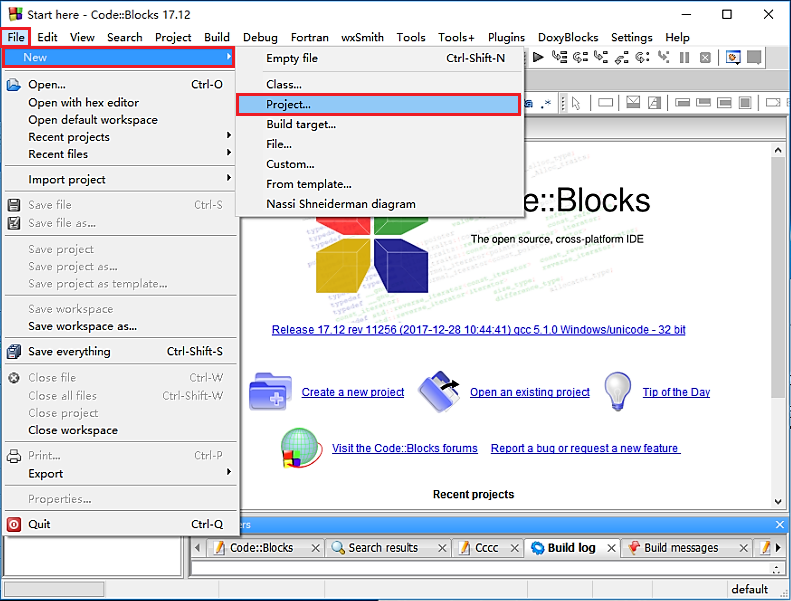The image size is (791, 601).
Task: Click the Next instruction debugger icon
Action: pos(642,57)
